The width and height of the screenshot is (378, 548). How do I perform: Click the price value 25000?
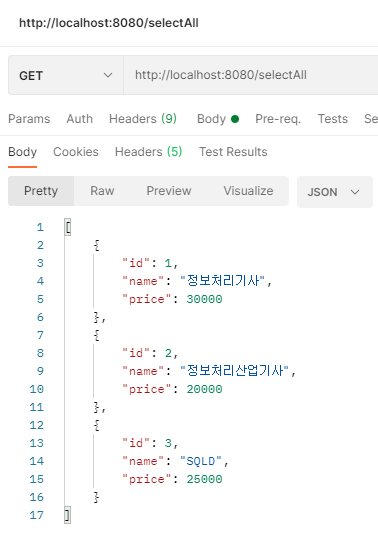pos(204,479)
